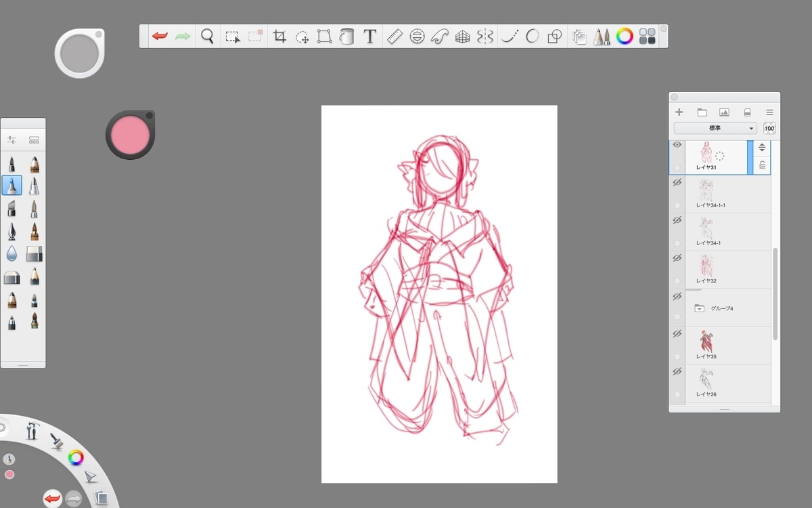Add an image layer
Screen dimensions: 812x508
click(x=724, y=112)
